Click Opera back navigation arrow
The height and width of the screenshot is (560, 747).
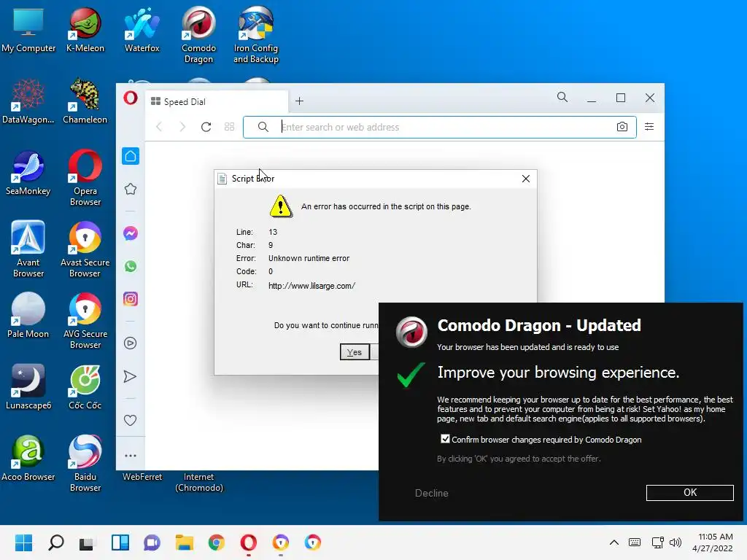pos(159,127)
